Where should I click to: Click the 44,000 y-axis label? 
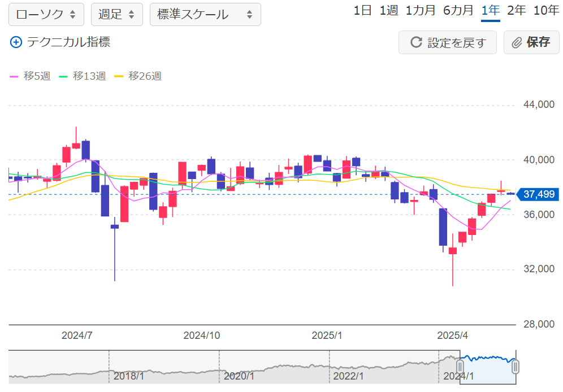pyautogui.click(x=539, y=104)
